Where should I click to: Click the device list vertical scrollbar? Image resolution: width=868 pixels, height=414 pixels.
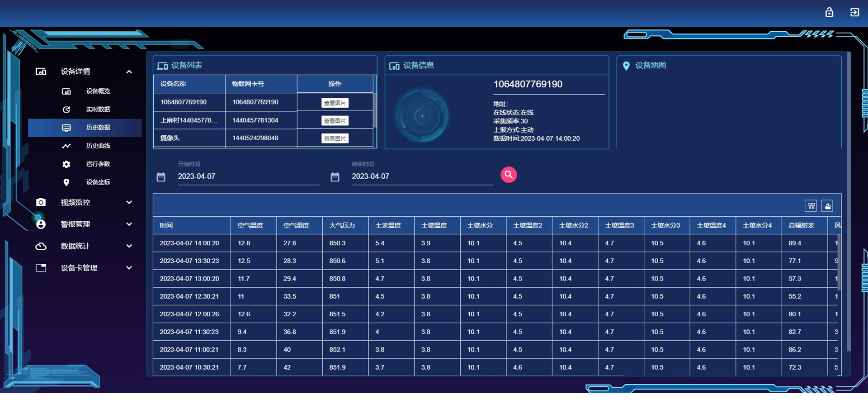click(374, 109)
